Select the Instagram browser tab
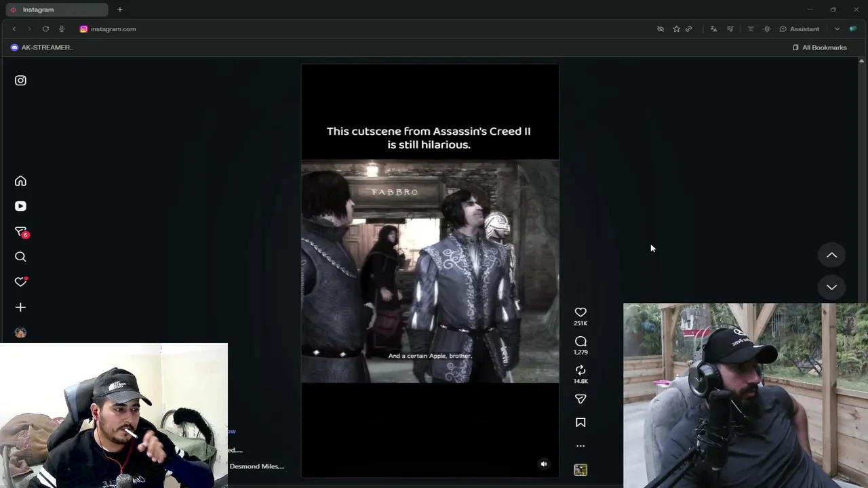 pyautogui.click(x=57, y=9)
